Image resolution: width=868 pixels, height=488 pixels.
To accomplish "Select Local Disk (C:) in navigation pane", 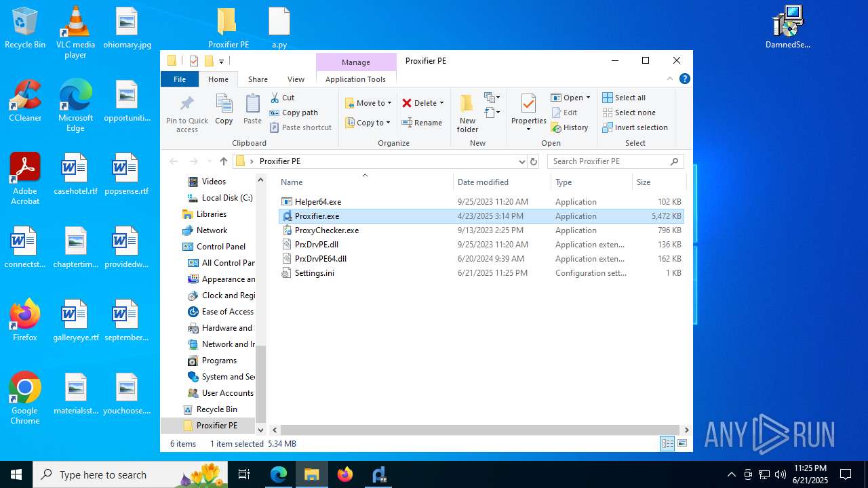I will [220, 198].
